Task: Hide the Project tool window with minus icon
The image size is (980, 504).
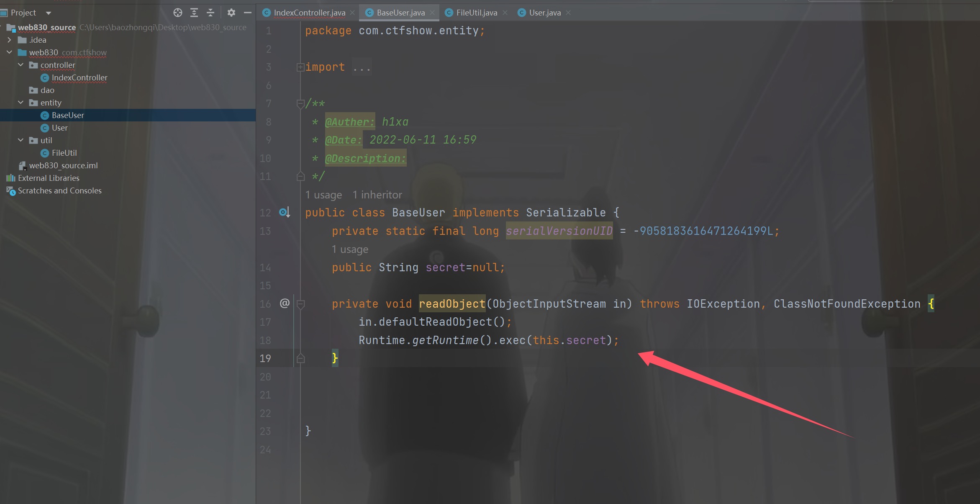Action: pyautogui.click(x=248, y=13)
